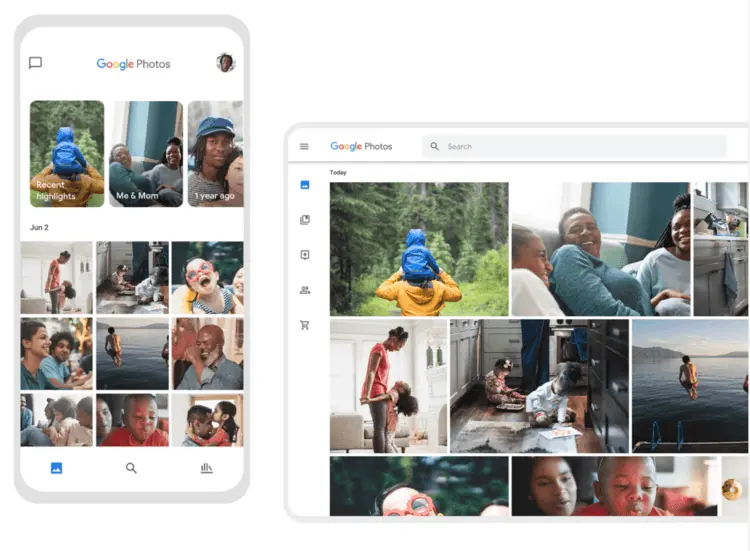Open the forest hiking photo on desktop

point(419,249)
